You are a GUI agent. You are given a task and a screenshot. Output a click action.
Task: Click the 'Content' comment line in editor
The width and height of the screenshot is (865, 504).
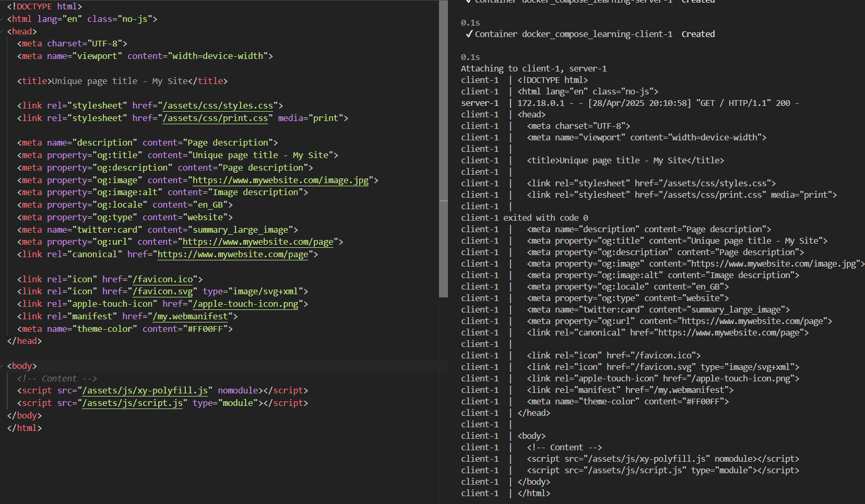(57, 379)
